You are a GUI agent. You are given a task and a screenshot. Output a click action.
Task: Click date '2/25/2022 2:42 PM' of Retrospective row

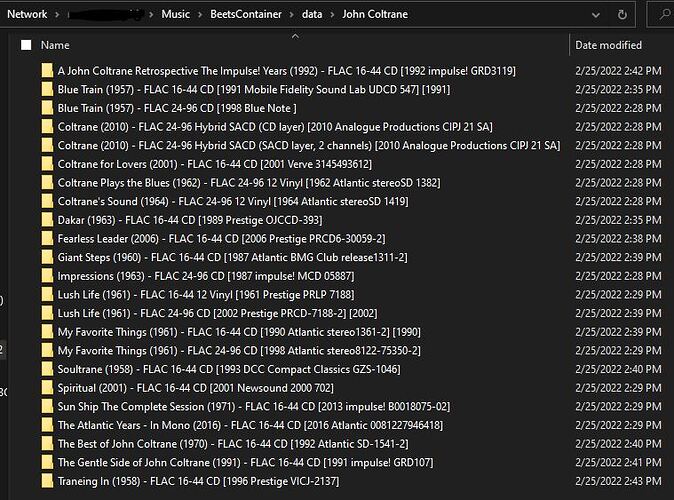(618, 71)
